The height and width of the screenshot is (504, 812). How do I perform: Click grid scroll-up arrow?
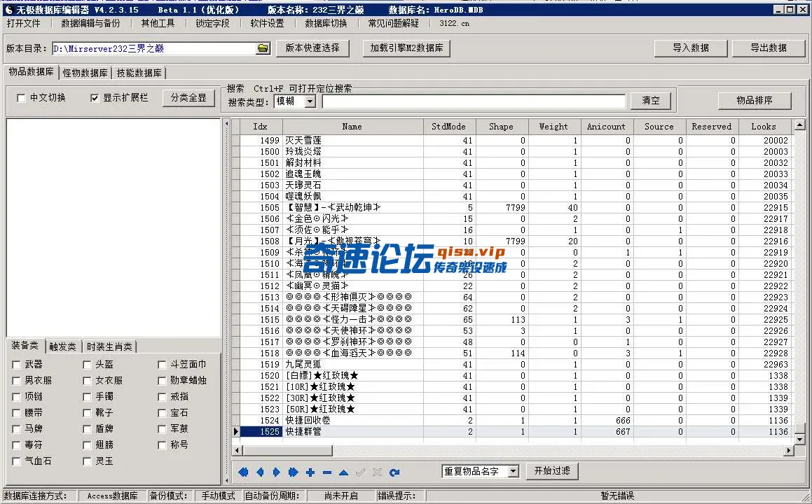pos(799,125)
